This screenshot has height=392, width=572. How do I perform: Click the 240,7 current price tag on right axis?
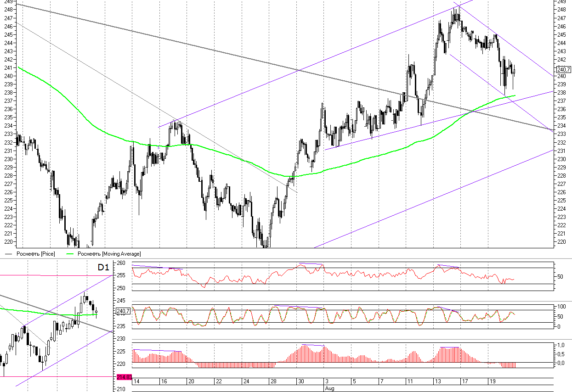tap(563, 70)
